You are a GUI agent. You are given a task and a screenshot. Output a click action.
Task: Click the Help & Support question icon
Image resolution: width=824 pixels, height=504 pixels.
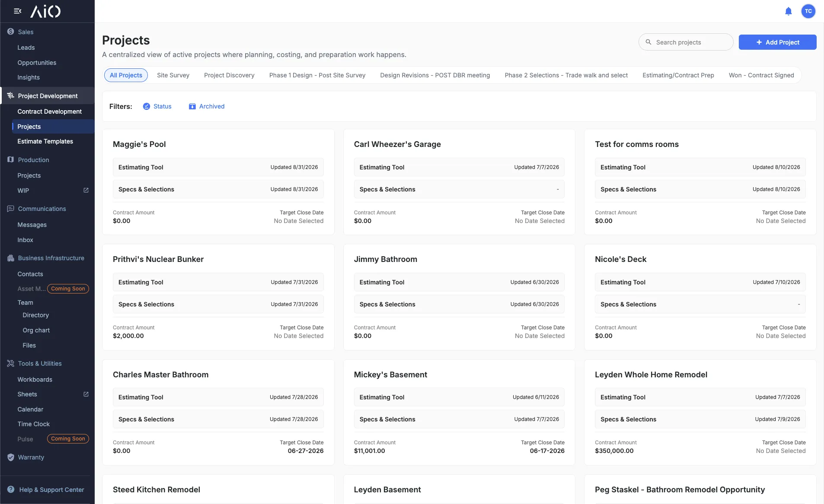[x=11, y=489]
